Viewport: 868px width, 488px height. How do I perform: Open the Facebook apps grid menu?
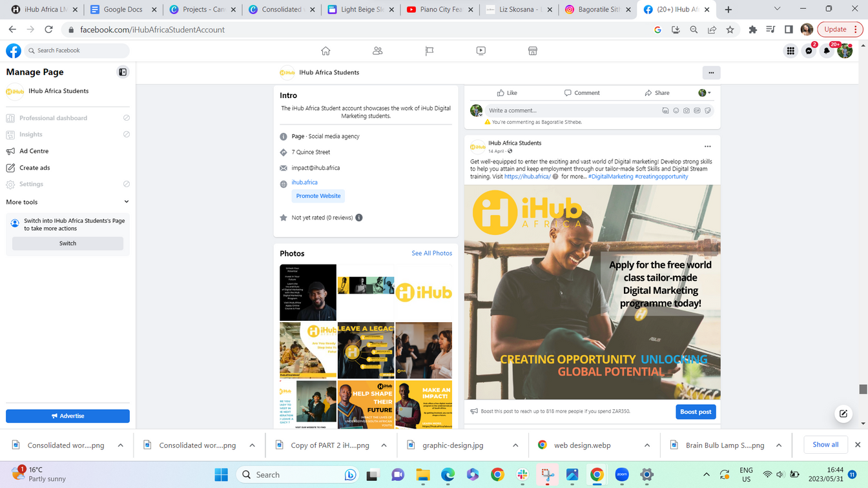pos(790,51)
